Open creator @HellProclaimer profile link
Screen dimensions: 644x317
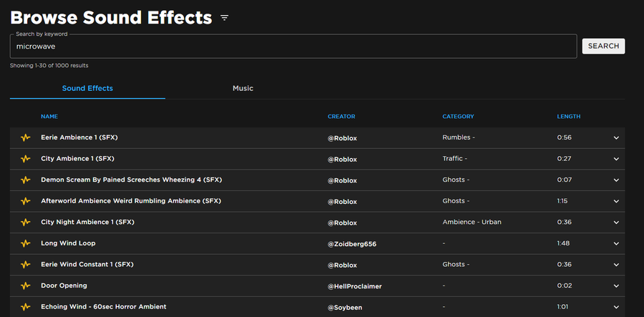354,286
